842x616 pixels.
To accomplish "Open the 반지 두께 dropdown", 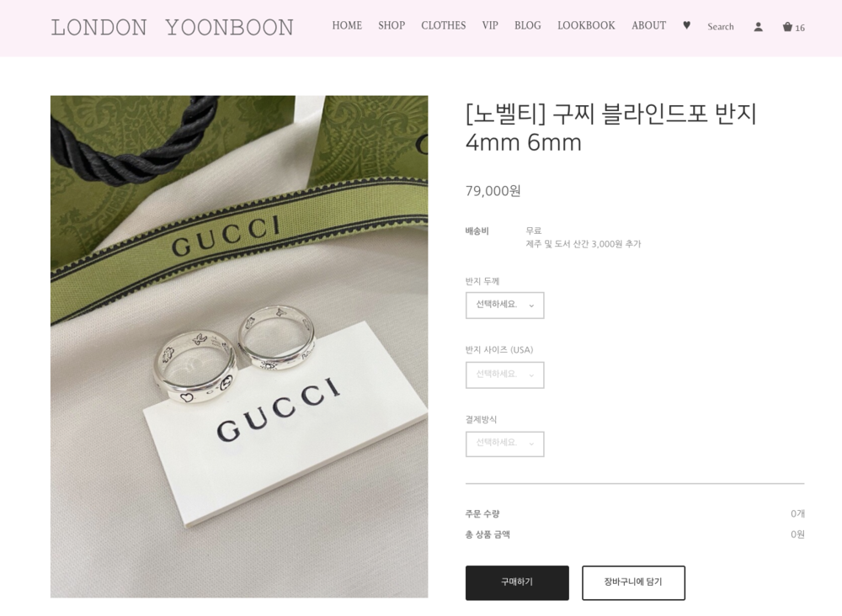I will click(504, 305).
